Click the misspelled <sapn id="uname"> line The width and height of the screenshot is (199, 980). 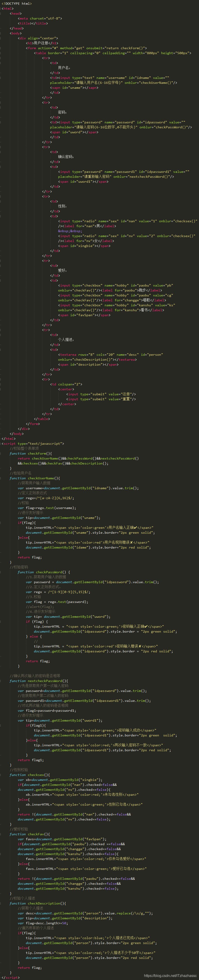pyautogui.click(x=74, y=88)
